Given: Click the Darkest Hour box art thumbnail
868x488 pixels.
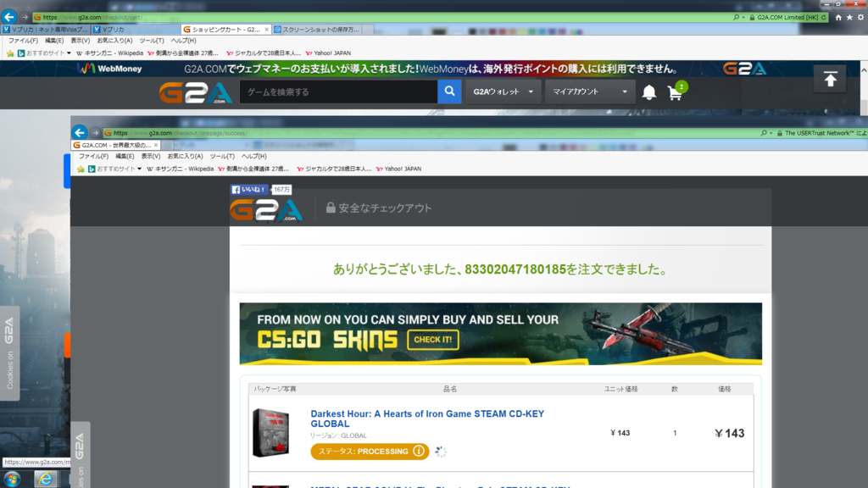Looking at the screenshot, I should [270, 433].
